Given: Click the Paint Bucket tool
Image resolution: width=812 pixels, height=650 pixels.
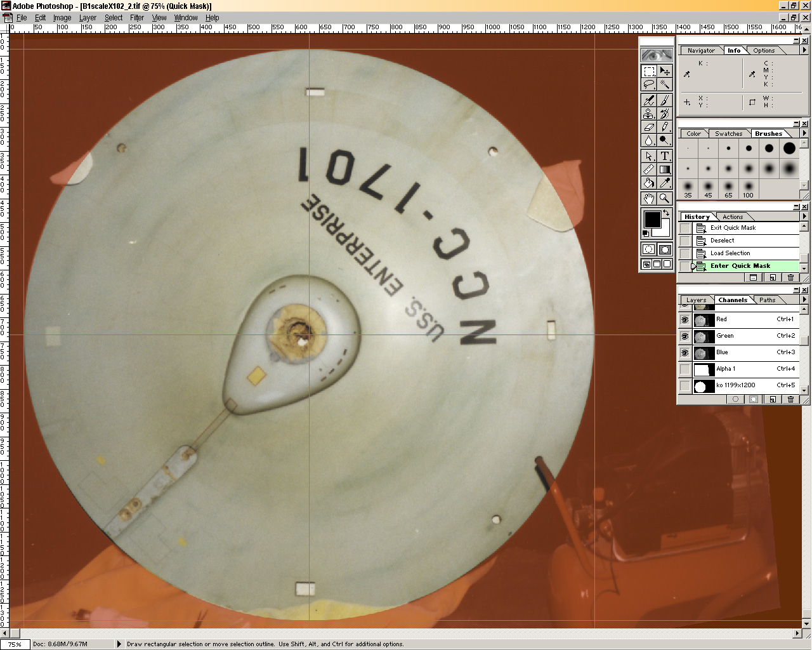Looking at the screenshot, I should 648,183.
